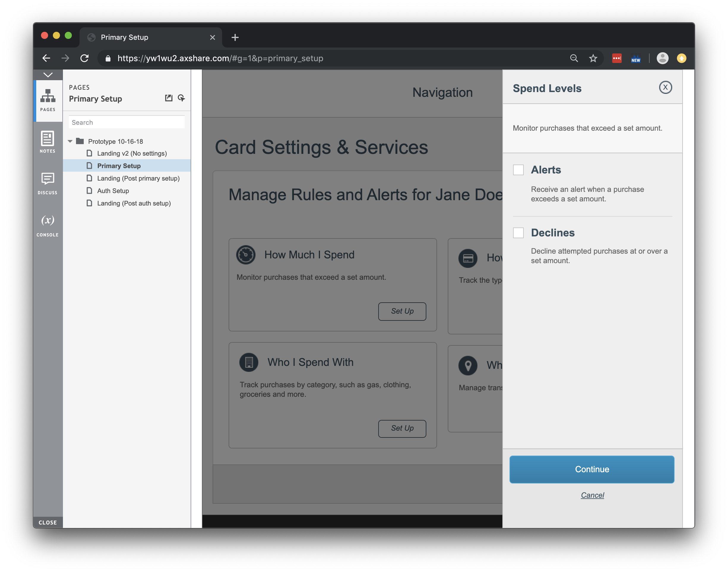Viewport: 728px width, 572px height.
Task: Click the zoom magnifier in address bar
Action: tap(574, 58)
